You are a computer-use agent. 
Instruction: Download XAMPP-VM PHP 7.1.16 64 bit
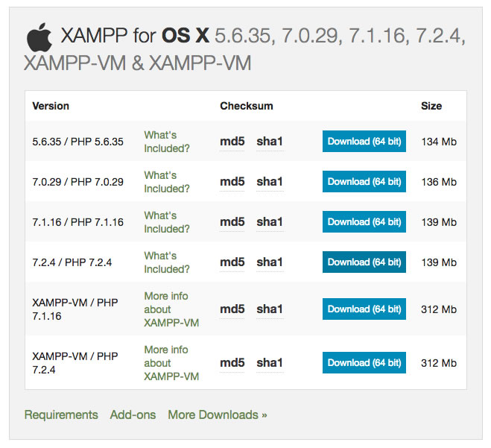[x=364, y=309]
